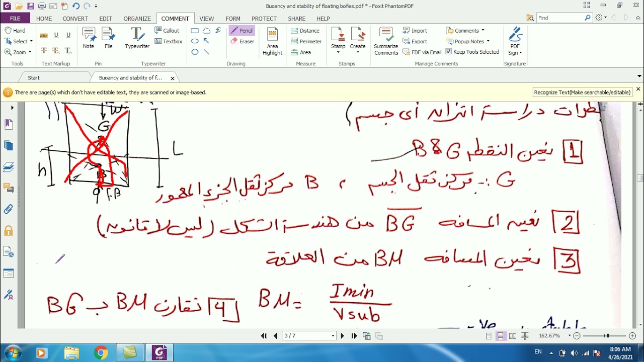This screenshot has width=644, height=362.
Task: Open Summarize Comments
Action: pos(386,41)
